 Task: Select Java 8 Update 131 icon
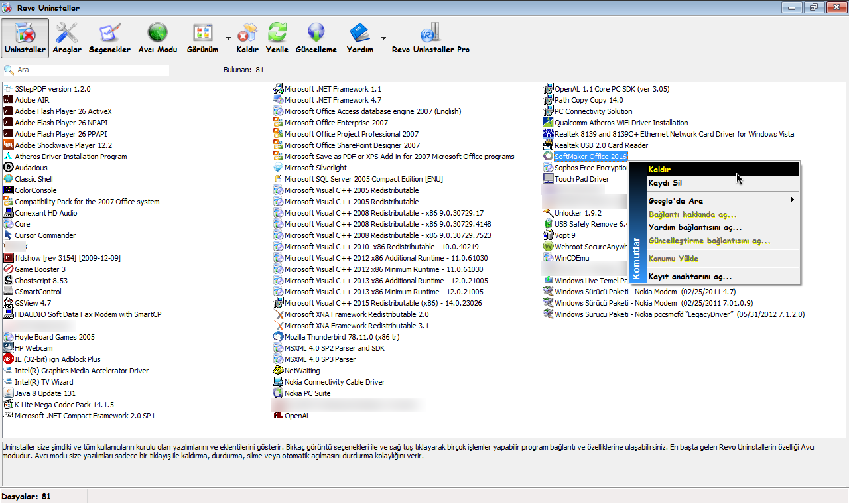9,393
